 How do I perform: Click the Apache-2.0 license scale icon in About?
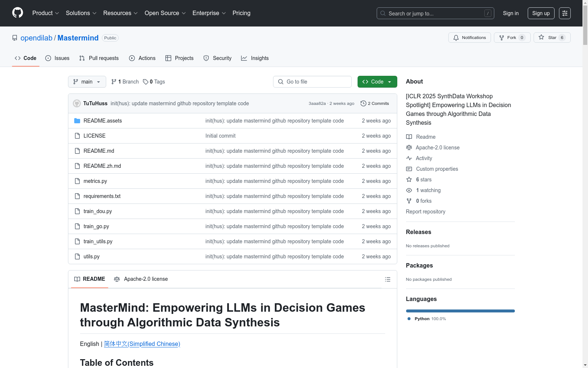click(409, 148)
